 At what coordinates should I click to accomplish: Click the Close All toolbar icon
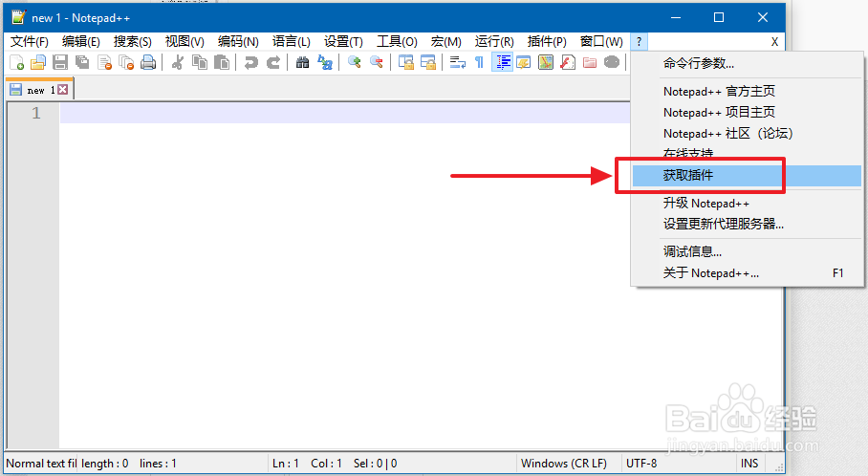[126, 62]
